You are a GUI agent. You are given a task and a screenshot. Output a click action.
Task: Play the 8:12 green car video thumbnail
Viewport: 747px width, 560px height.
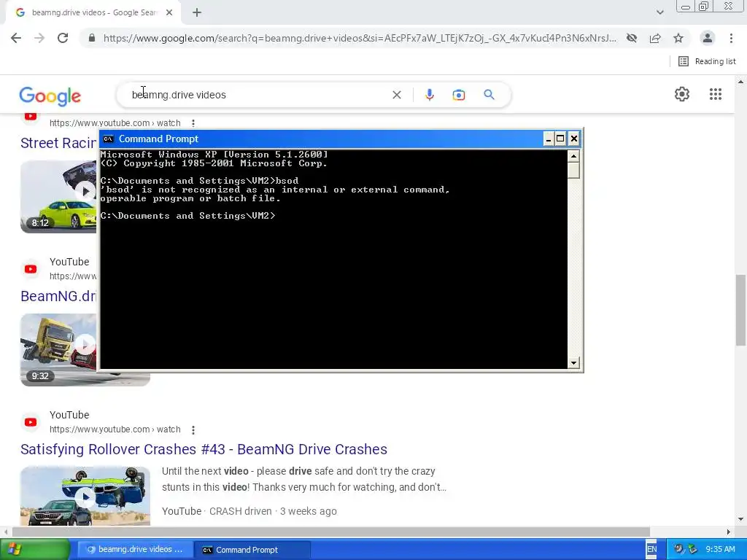pyautogui.click(x=58, y=197)
